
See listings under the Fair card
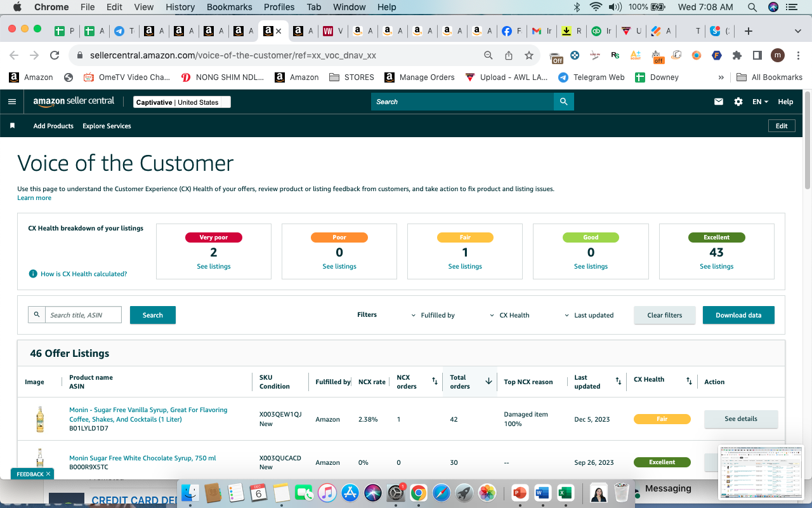pyautogui.click(x=465, y=267)
